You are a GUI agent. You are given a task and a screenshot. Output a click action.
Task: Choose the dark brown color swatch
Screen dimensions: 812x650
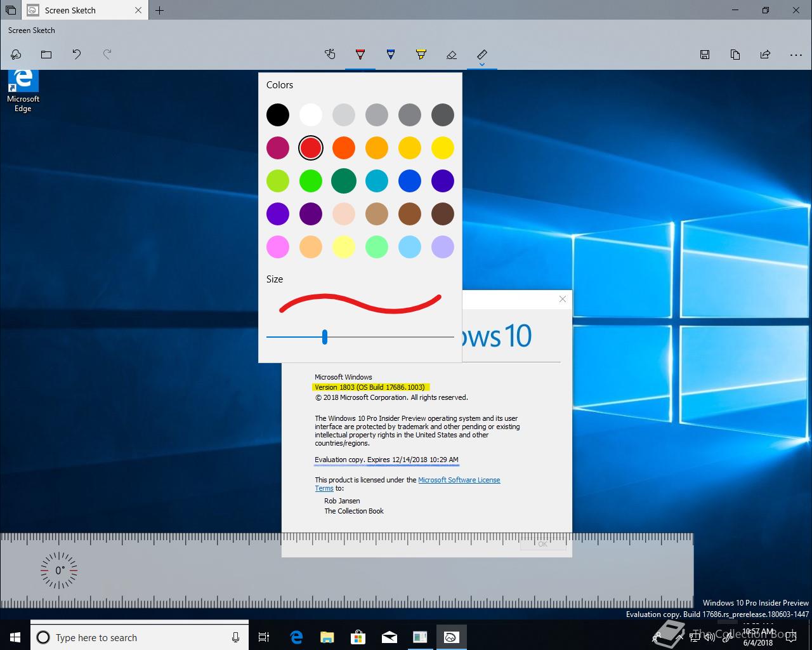tap(443, 214)
